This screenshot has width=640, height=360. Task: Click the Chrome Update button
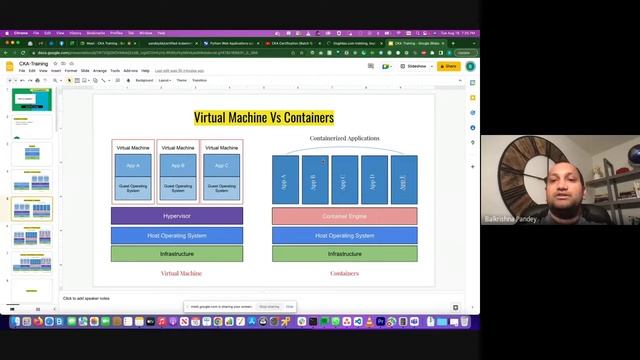click(465, 53)
